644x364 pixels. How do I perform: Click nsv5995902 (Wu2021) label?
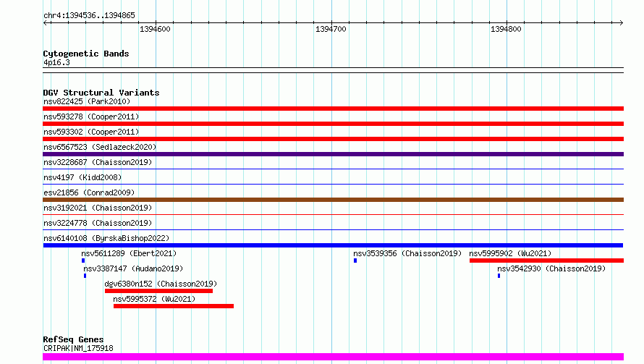510,253
